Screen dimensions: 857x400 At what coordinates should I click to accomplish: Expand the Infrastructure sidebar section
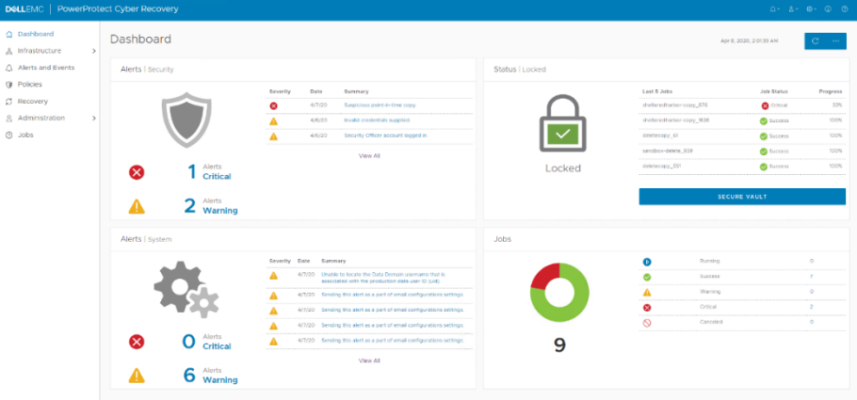click(x=94, y=50)
